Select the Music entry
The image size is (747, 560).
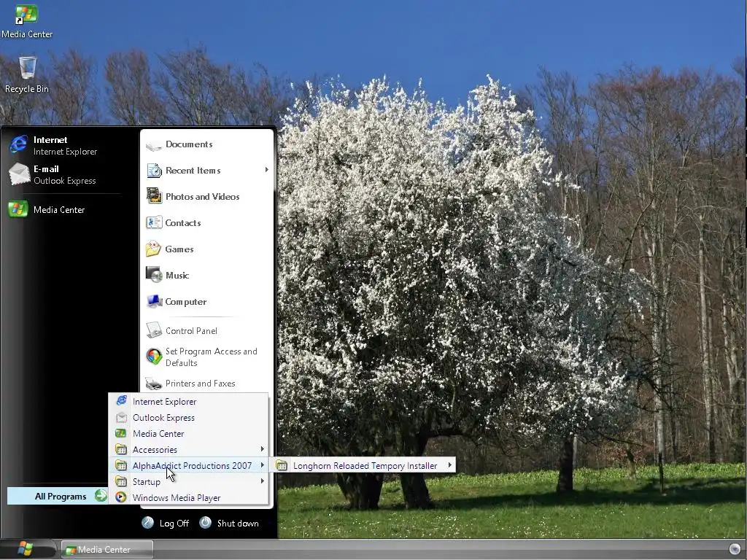click(207, 275)
